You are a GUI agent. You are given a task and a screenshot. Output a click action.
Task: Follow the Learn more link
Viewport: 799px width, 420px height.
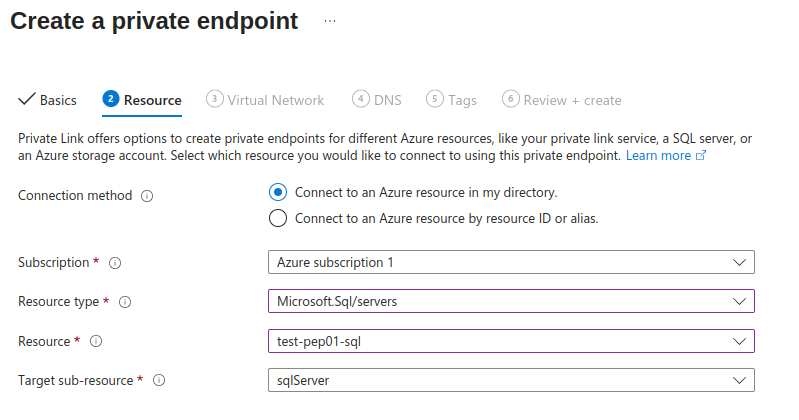pyautogui.click(x=658, y=156)
